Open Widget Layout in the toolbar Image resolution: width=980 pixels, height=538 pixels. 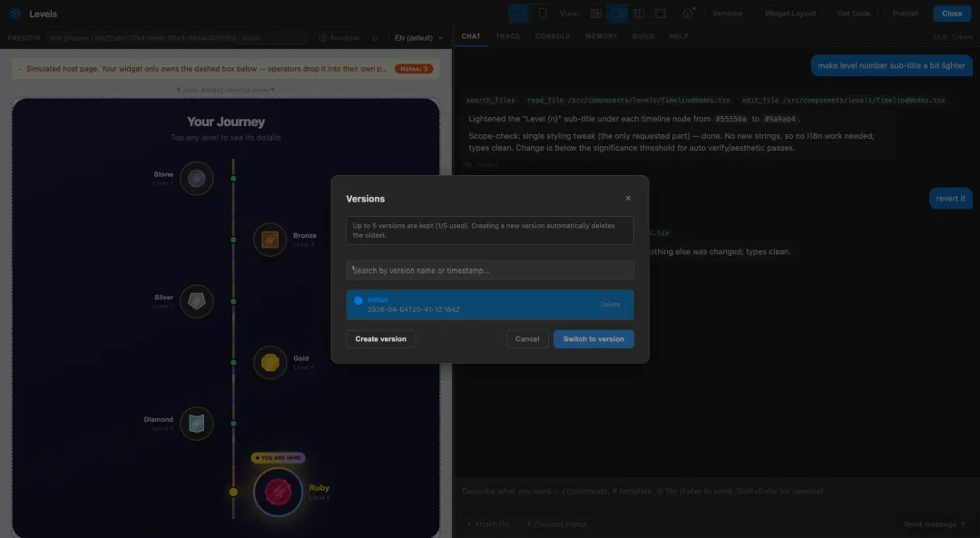tap(790, 13)
